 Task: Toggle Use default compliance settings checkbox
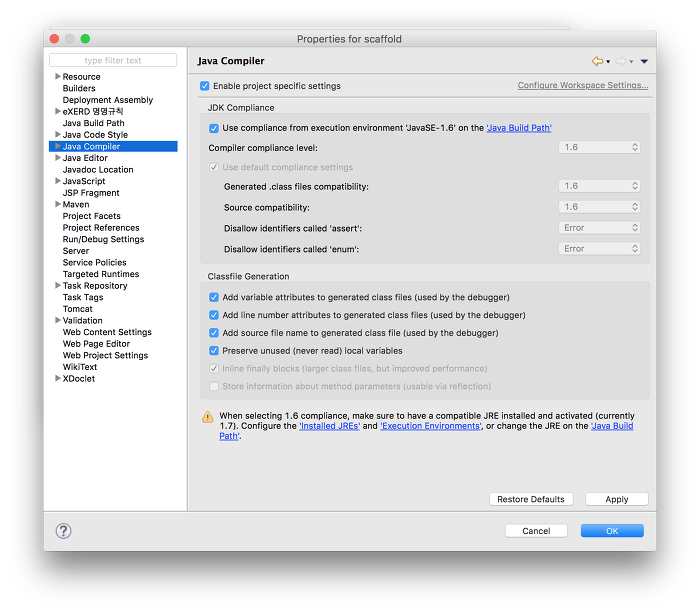point(214,167)
